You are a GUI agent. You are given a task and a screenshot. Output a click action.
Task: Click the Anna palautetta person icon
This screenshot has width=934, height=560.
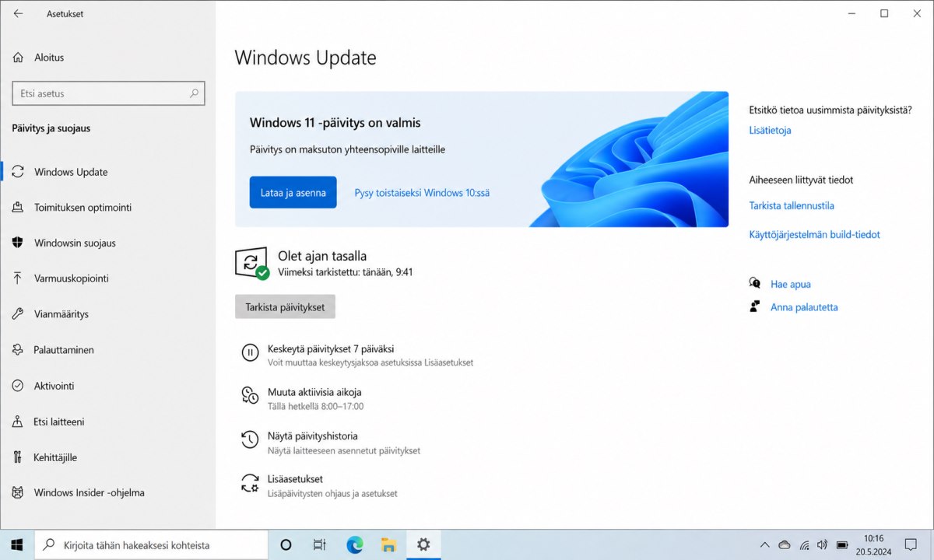pos(754,306)
